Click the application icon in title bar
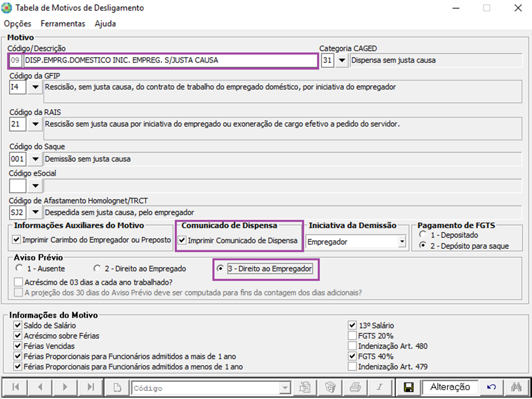 [x=7, y=8]
